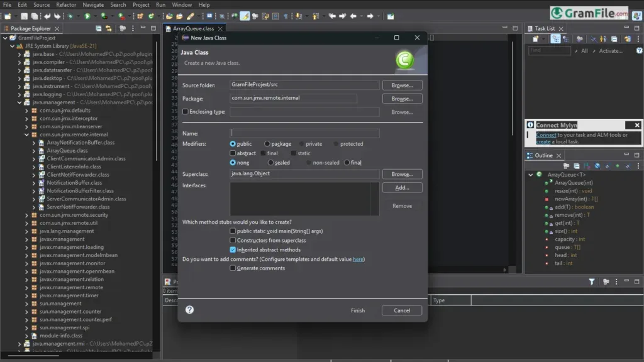Viewport: 644px width, 362px height.
Task: Click Focus on Workweek icon in Task List
Action: [579, 39]
